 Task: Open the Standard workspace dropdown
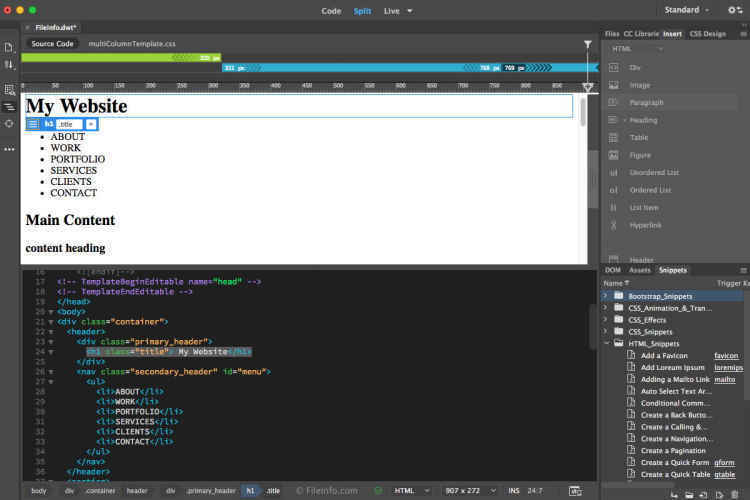(x=687, y=10)
